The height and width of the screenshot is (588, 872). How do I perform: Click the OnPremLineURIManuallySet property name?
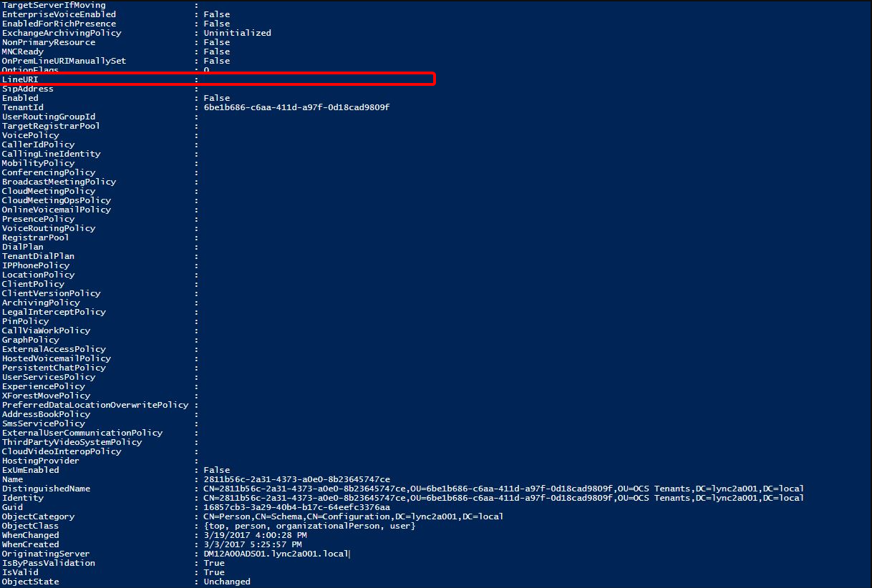65,61
